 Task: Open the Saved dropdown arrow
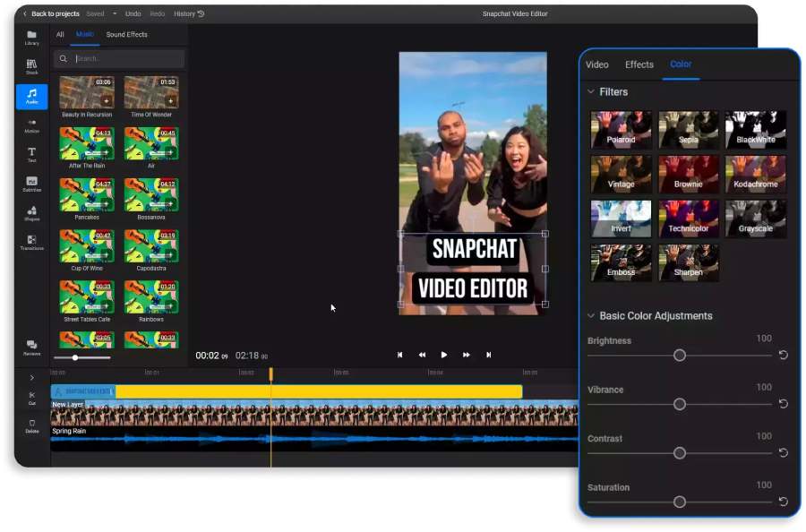[115, 13]
